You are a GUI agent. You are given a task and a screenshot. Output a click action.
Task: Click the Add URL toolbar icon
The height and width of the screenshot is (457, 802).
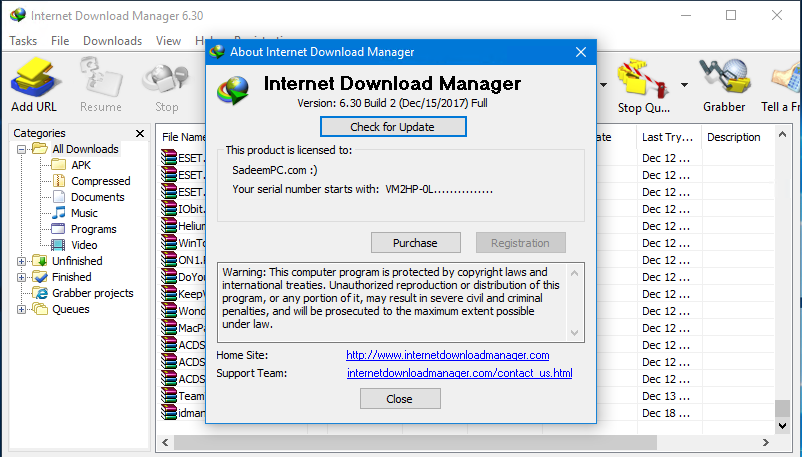pos(34,85)
